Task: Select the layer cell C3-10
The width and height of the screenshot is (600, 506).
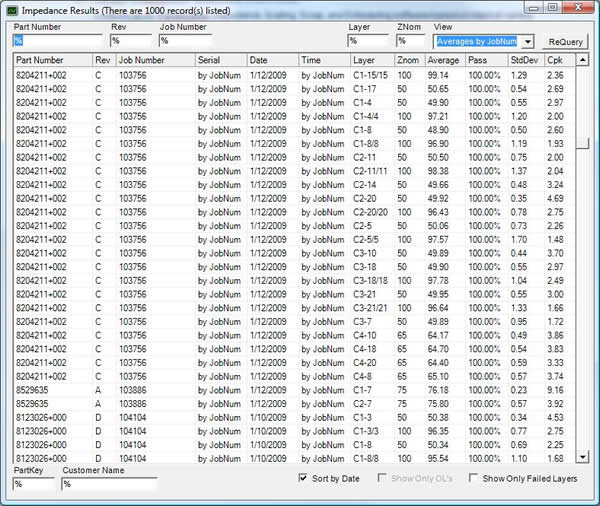Action: pos(365,253)
